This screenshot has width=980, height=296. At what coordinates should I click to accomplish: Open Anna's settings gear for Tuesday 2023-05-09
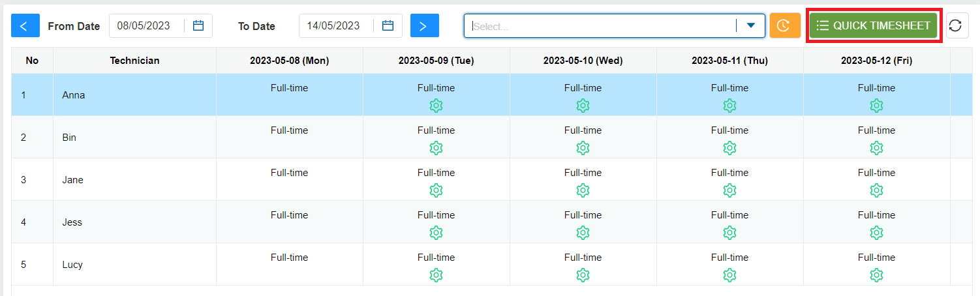(x=436, y=106)
